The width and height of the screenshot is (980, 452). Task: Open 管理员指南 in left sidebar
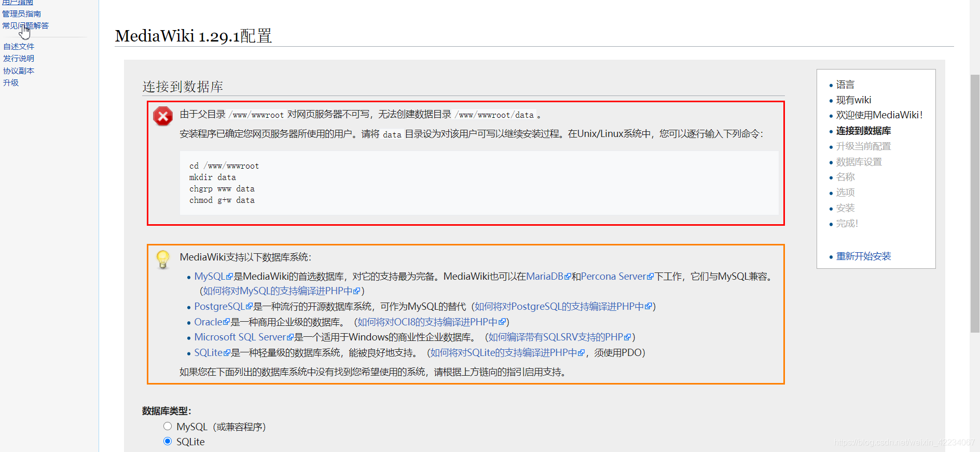[x=21, y=14]
